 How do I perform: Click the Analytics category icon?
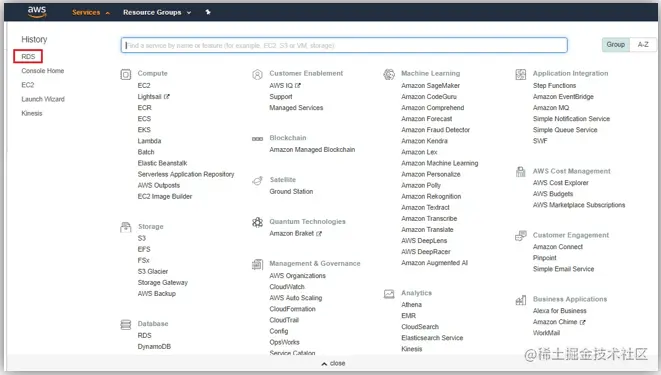click(x=389, y=294)
